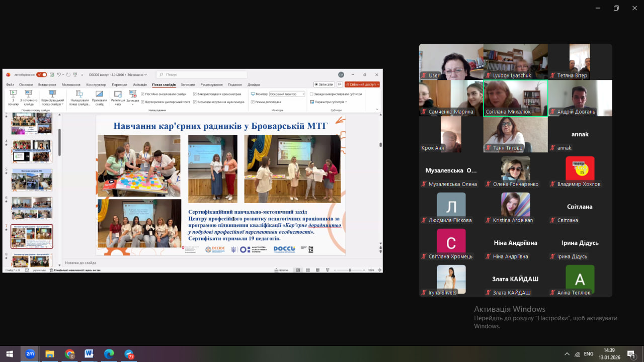Toggle the Автозбереження switch
Image resolution: width=644 pixels, height=362 pixels.
point(41,75)
